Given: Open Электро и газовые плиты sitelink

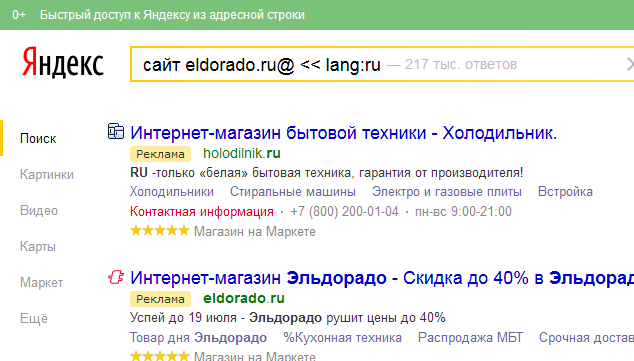Looking at the screenshot, I should click(x=447, y=192).
